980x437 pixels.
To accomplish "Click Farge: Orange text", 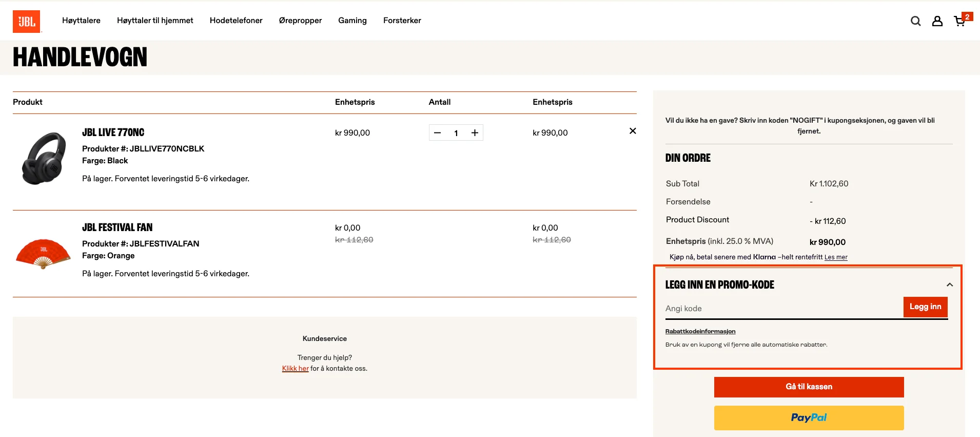I will click(x=108, y=256).
